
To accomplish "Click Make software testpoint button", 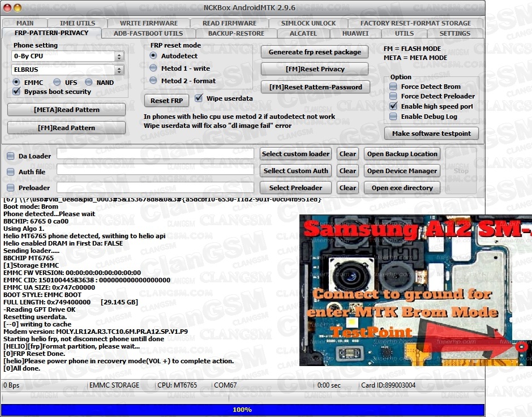I will (x=431, y=134).
